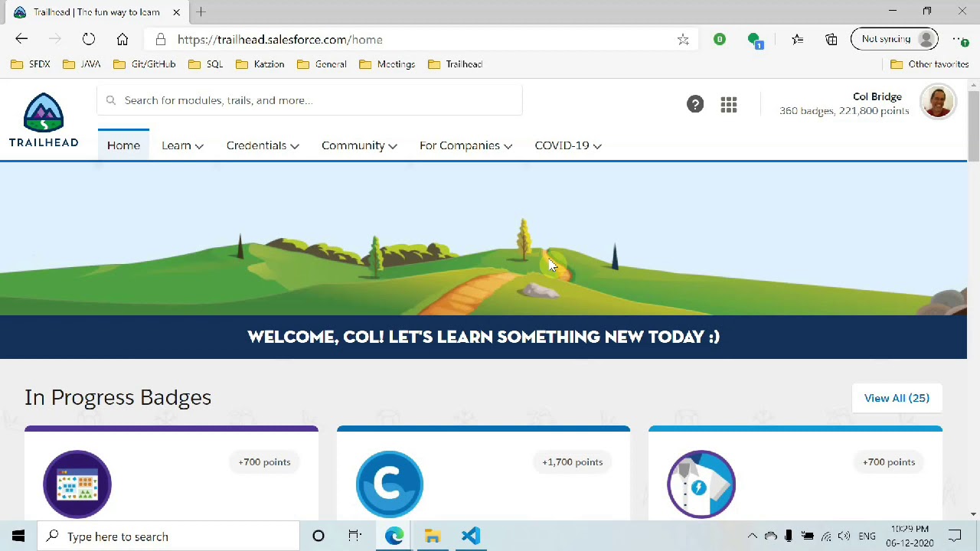The height and width of the screenshot is (551, 980).
Task: Open the Meetings bookmarks folder
Action: point(387,64)
